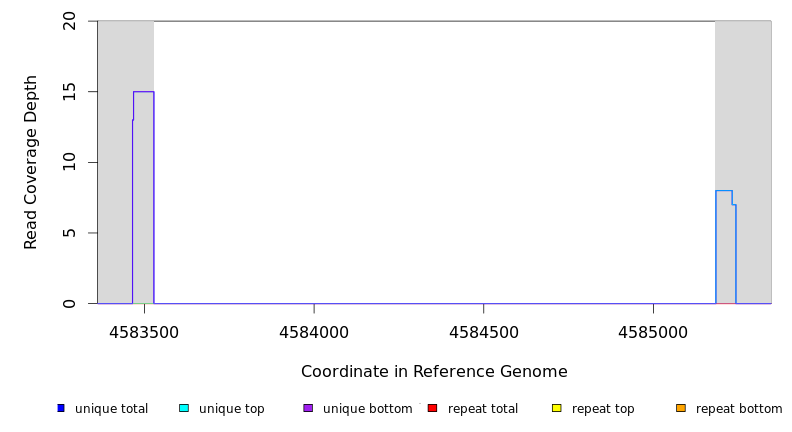Click the orange 'repeat bottom' legend swatch
The width and height of the screenshot is (792, 432).
pyautogui.click(x=681, y=408)
